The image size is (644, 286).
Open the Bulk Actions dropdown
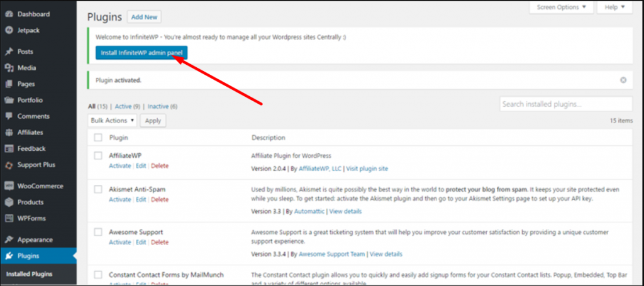click(x=112, y=120)
